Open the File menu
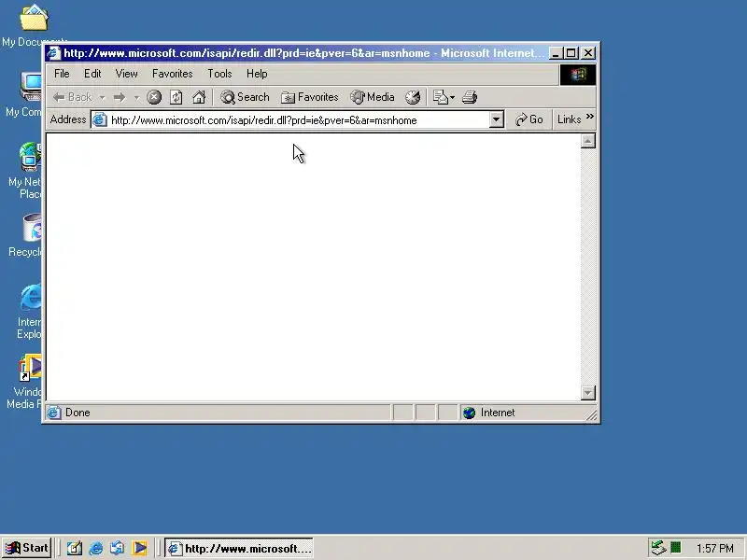The image size is (747, 560). (x=62, y=74)
